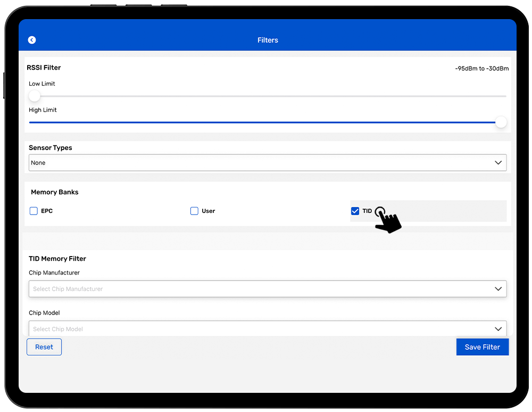Click the Low Limit slider handle
The height and width of the screenshot is (412, 532).
[x=35, y=96]
